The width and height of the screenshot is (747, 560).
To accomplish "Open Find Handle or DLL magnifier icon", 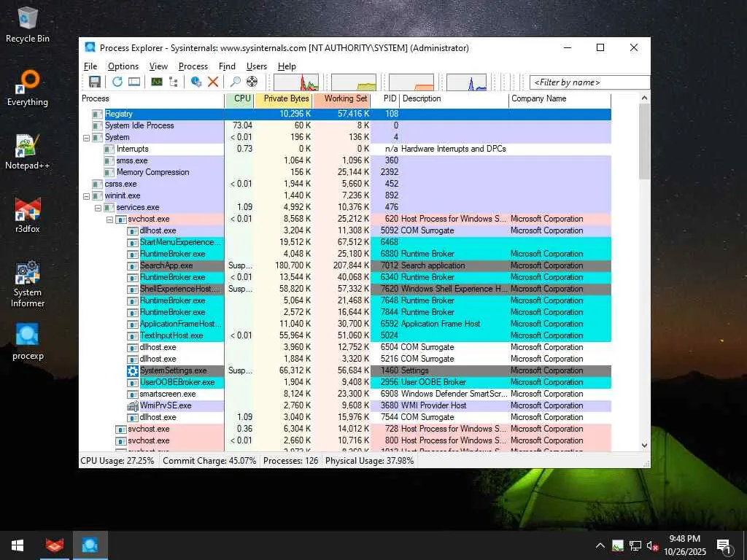I will (236, 82).
